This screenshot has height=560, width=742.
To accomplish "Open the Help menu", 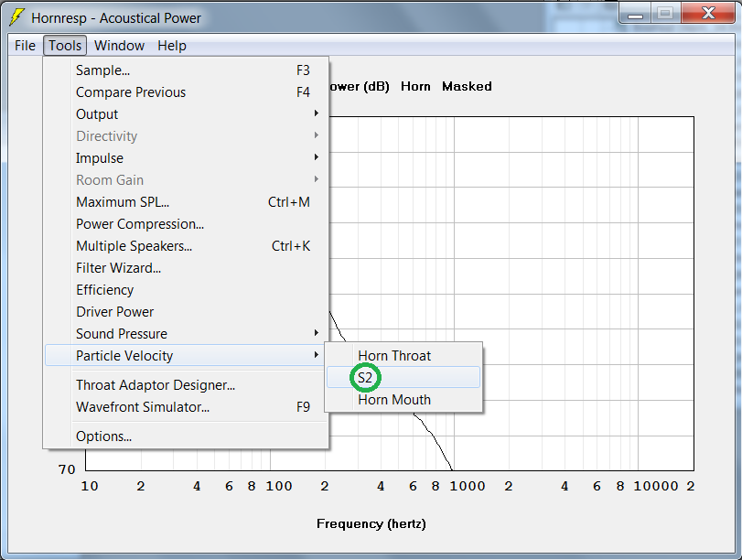I will pyautogui.click(x=172, y=46).
